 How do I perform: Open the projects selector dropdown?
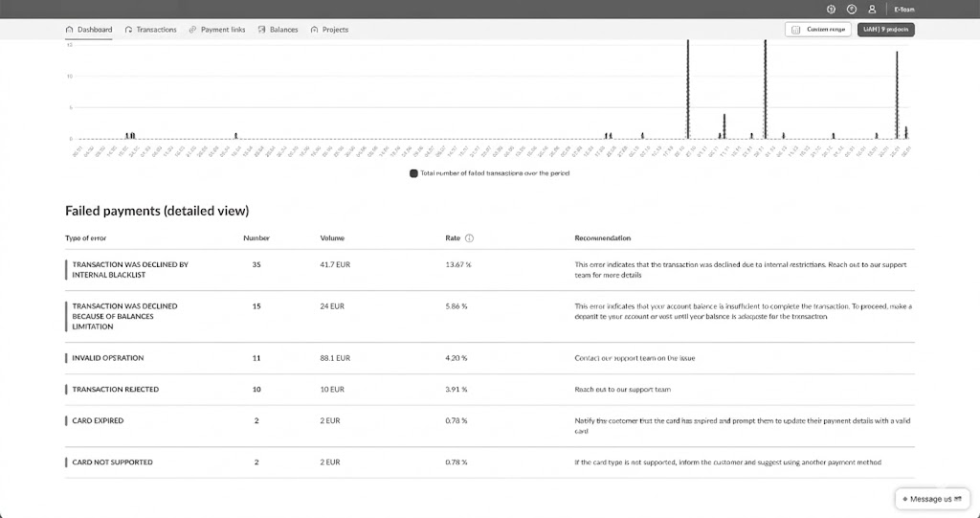(885, 30)
